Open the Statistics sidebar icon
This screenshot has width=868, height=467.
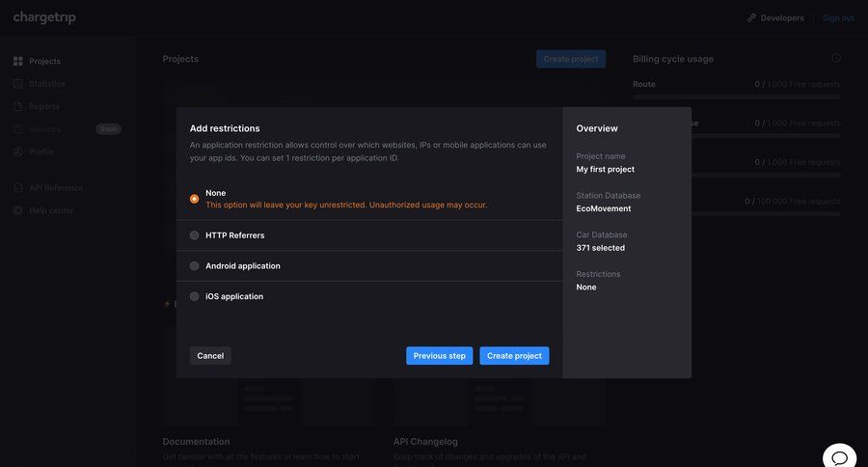click(x=18, y=84)
